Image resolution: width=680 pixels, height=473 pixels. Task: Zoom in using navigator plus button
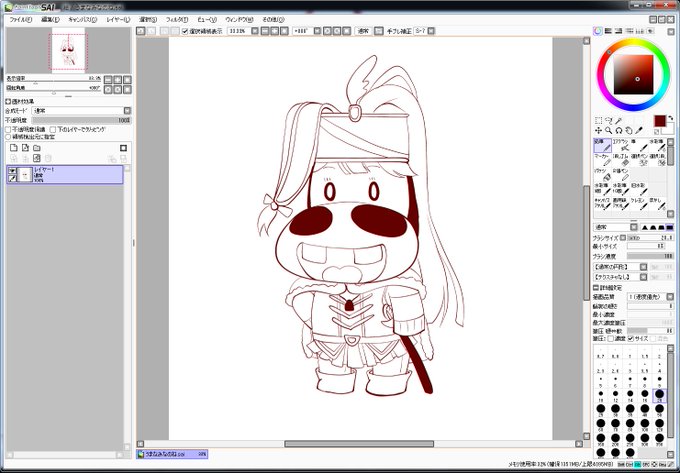(x=118, y=79)
